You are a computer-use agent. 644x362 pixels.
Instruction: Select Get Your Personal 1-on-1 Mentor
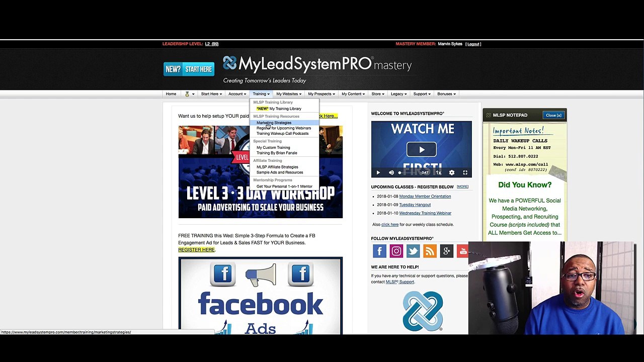coord(284,187)
